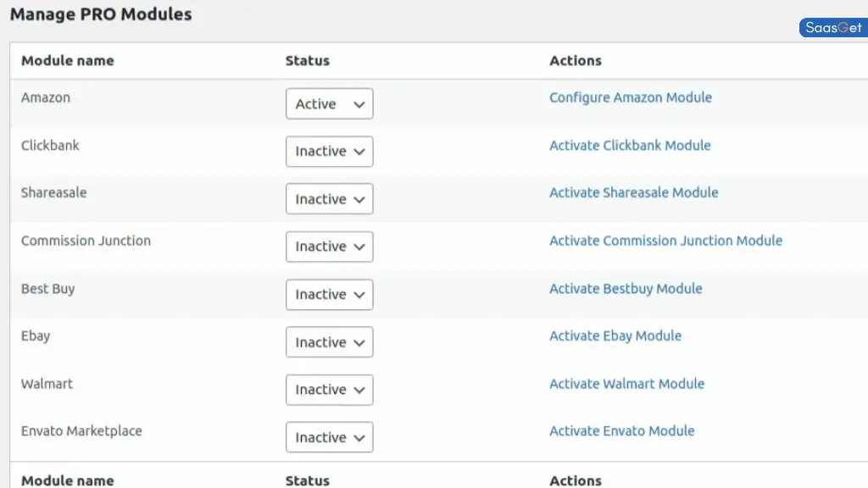Image resolution: width=868 pixels, height=488 pixels.
Task: Select the Clickbank module name
Action: 50,145
